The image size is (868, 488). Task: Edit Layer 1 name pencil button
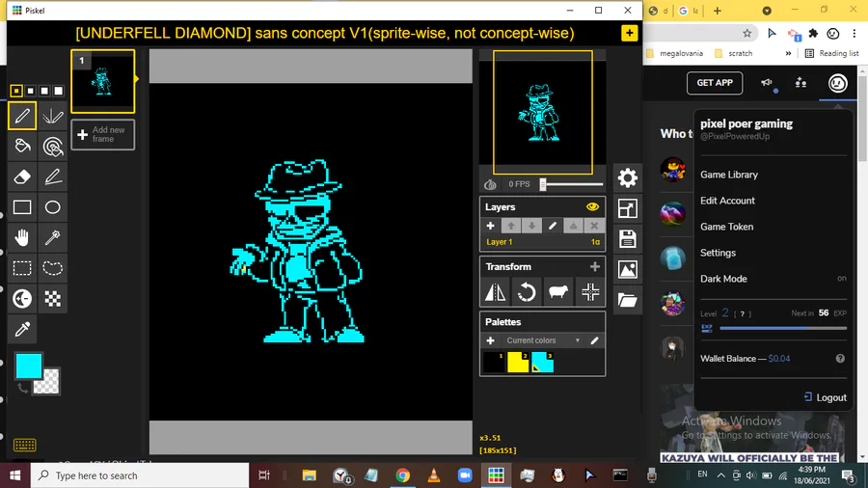(x=553, y=226)
